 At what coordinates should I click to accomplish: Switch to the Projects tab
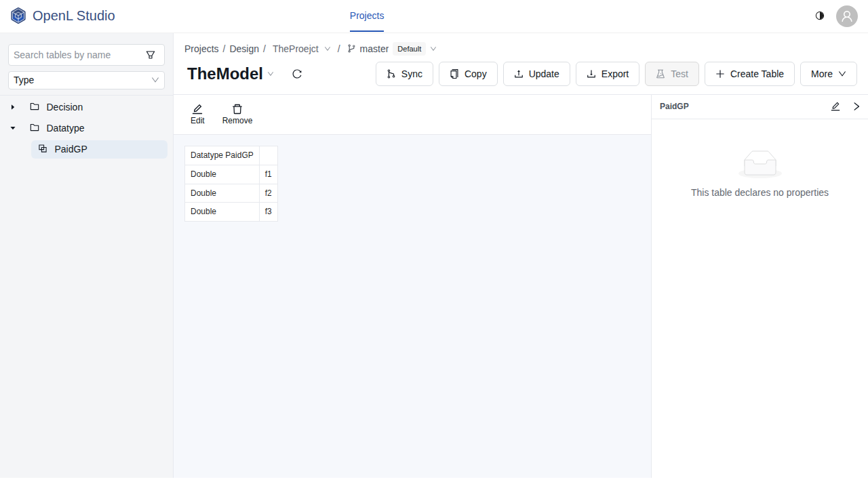pyautogui.click(x=367, y=16)
